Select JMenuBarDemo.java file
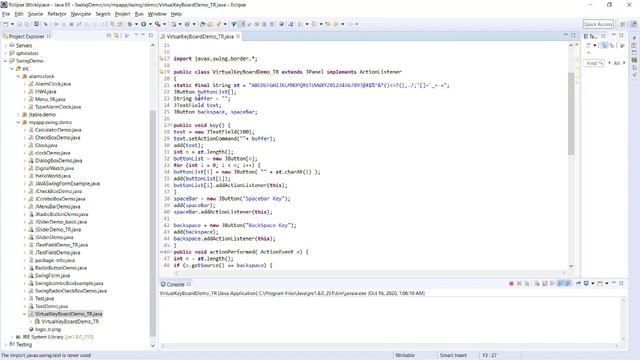This screenshot has width=640, height=360. (x=57, y=207)
